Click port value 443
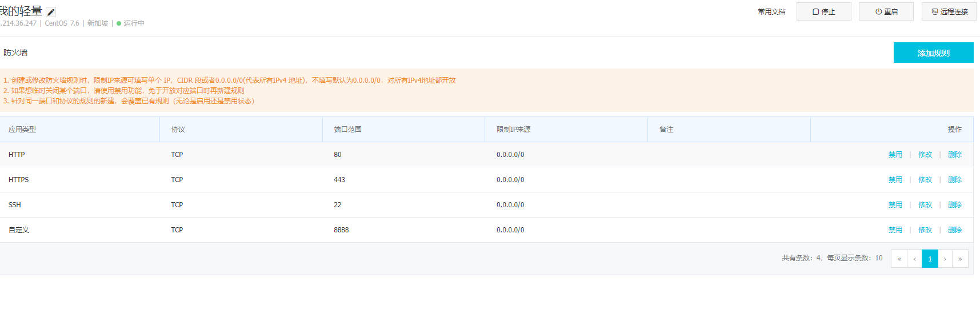Screen dimensions: 980x310 tap(339, 179)
